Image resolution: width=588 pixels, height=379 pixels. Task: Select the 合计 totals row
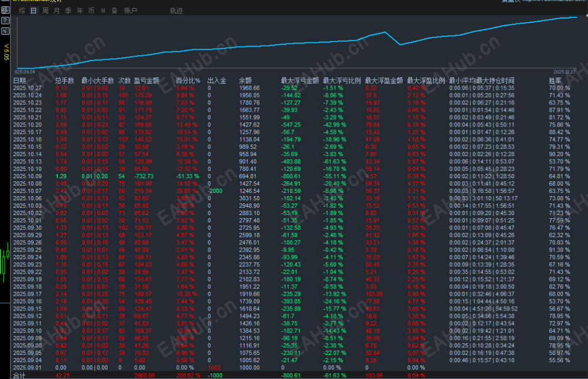point(292,375)
